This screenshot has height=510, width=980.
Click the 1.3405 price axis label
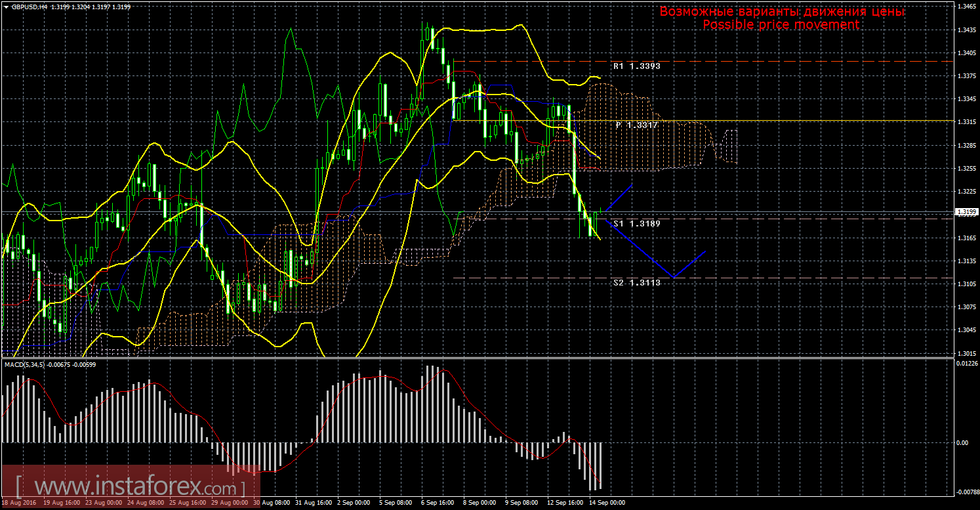[x=966, y=53]
